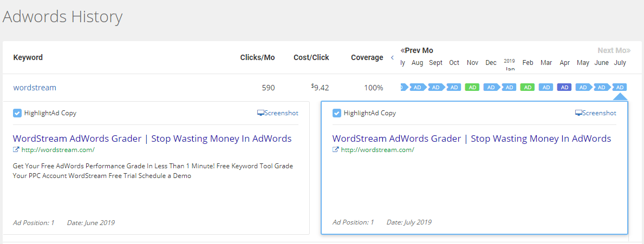The width and height of the screenshot is (644, 244).
Task: Click the 100% coverage value
Action: coord(373,87)
